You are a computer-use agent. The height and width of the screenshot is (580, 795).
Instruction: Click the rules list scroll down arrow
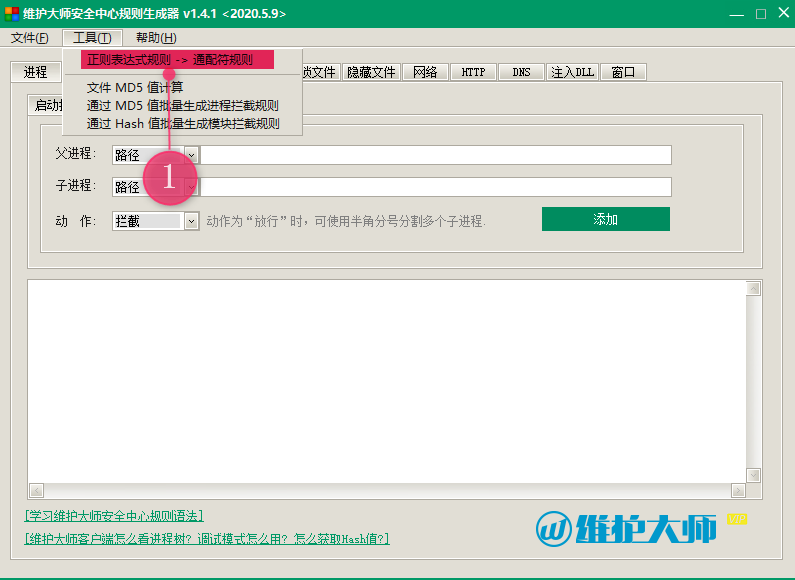[x=753, y=475]
